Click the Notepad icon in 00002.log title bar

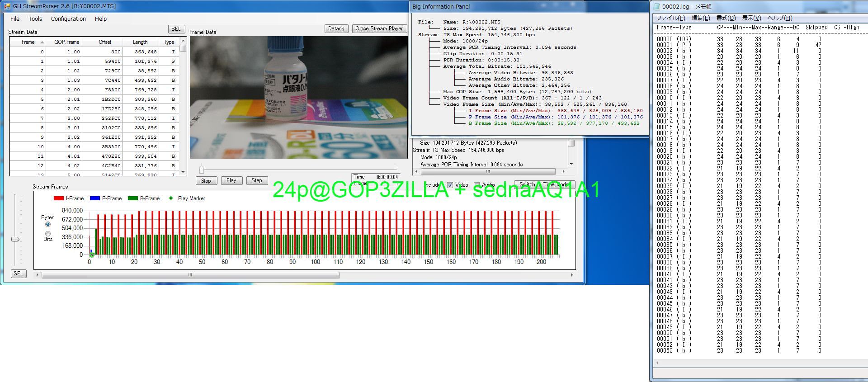tap(656, 6)
